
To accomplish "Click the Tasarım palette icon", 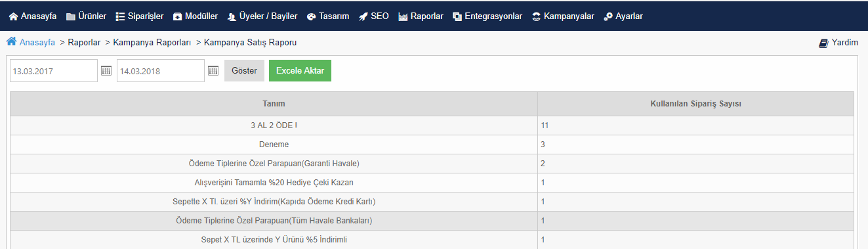I will pos(312,16).
